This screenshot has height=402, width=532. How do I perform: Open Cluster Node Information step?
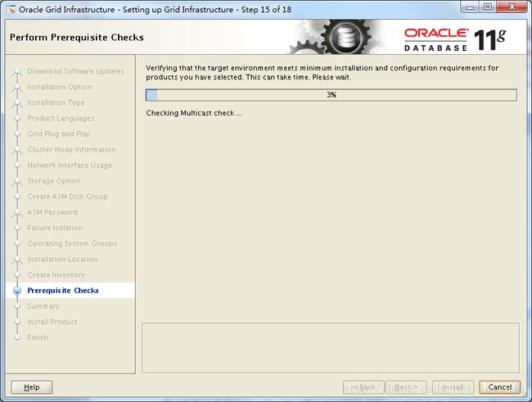(x=71, y=149)
